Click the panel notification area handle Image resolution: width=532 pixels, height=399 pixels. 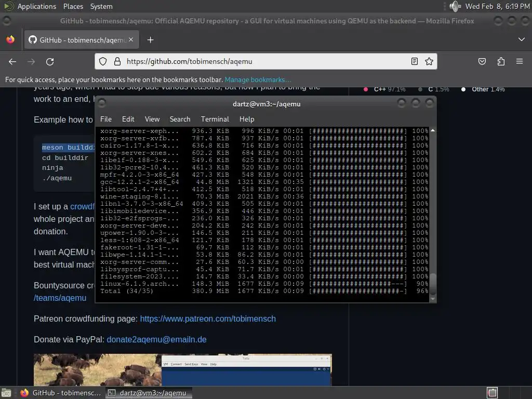point(445,6)
